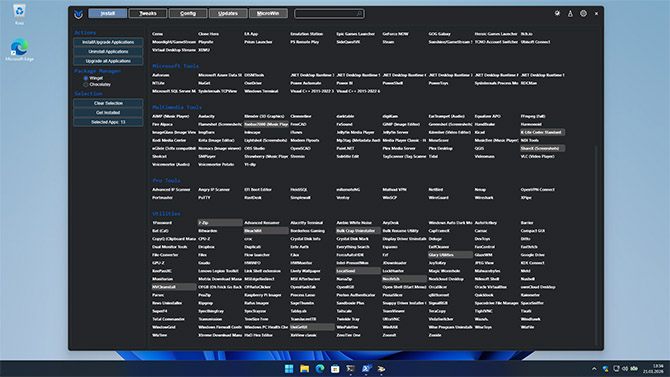Open the Windows Start button
Screen dimensions: 670x377
289,368
